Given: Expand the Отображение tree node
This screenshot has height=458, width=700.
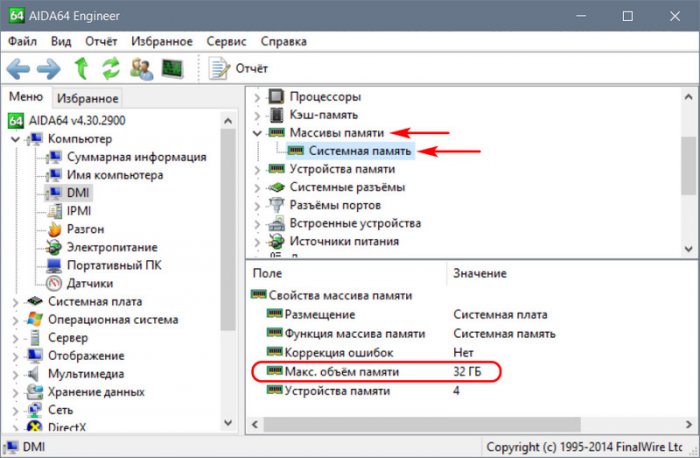Looking at the screenshot, I should (15, 356).
